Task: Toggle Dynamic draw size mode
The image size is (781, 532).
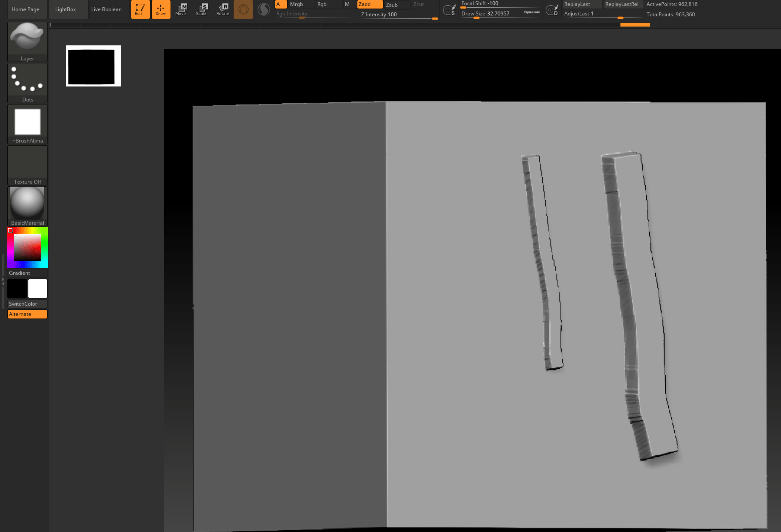Action: tap(530, 14)
